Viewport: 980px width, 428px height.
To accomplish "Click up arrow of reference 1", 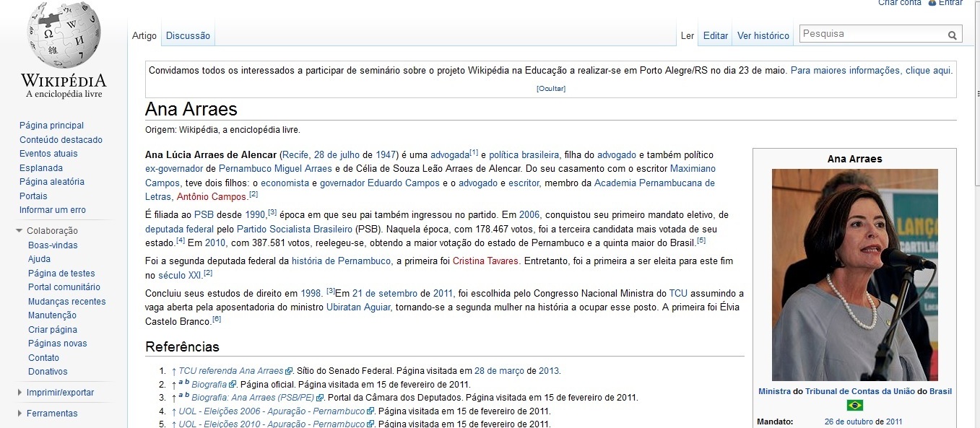I will pos(174,371).
